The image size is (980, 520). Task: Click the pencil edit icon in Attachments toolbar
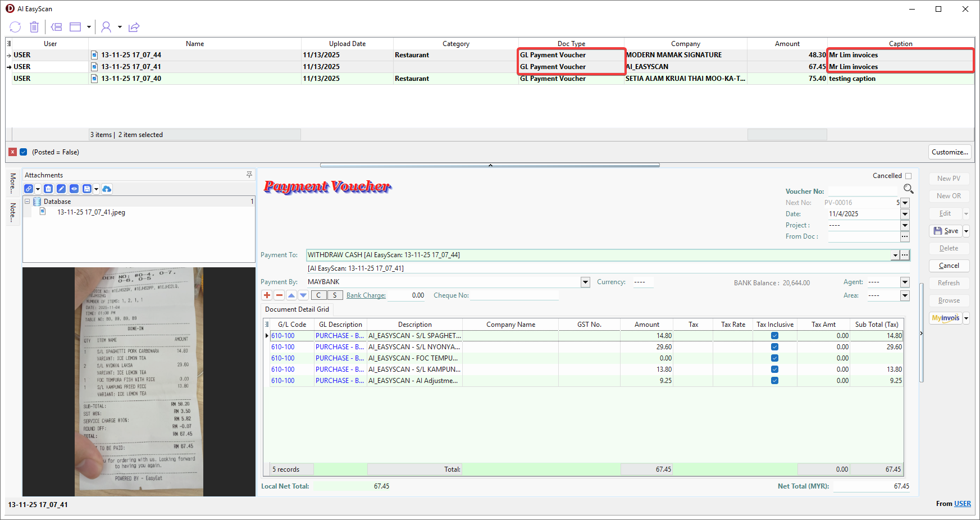[61, 189]
